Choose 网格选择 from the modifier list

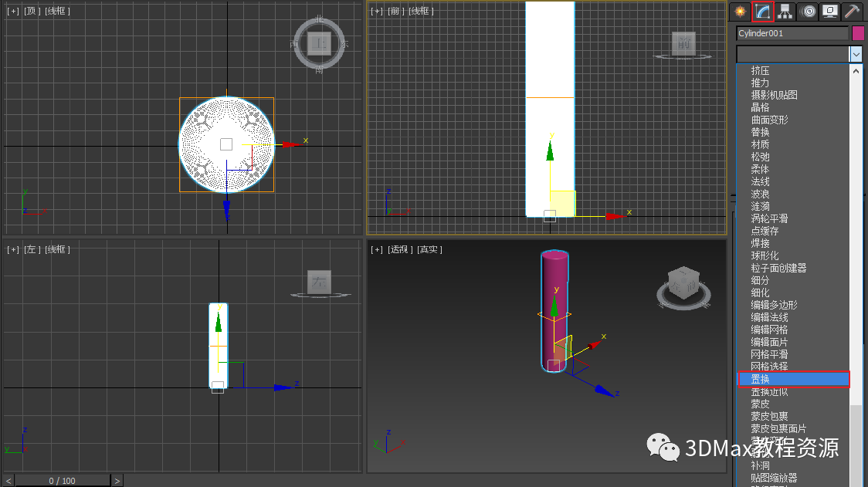769,367
